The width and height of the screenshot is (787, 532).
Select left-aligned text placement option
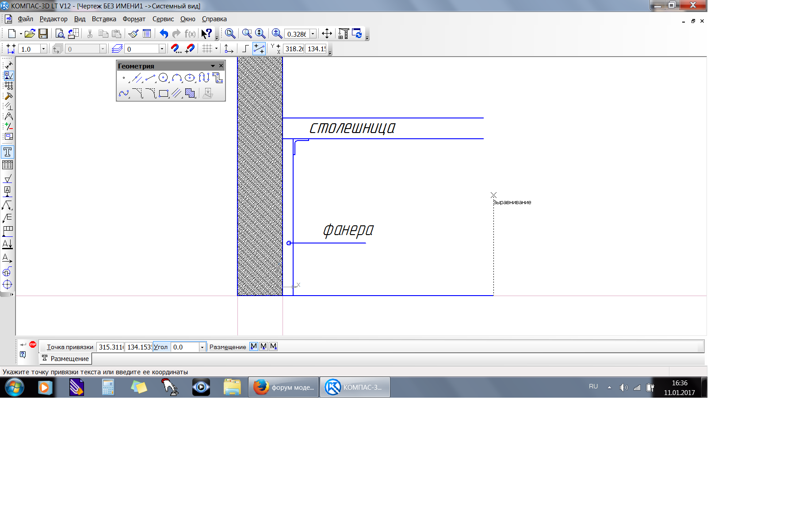tap(253, 347)
